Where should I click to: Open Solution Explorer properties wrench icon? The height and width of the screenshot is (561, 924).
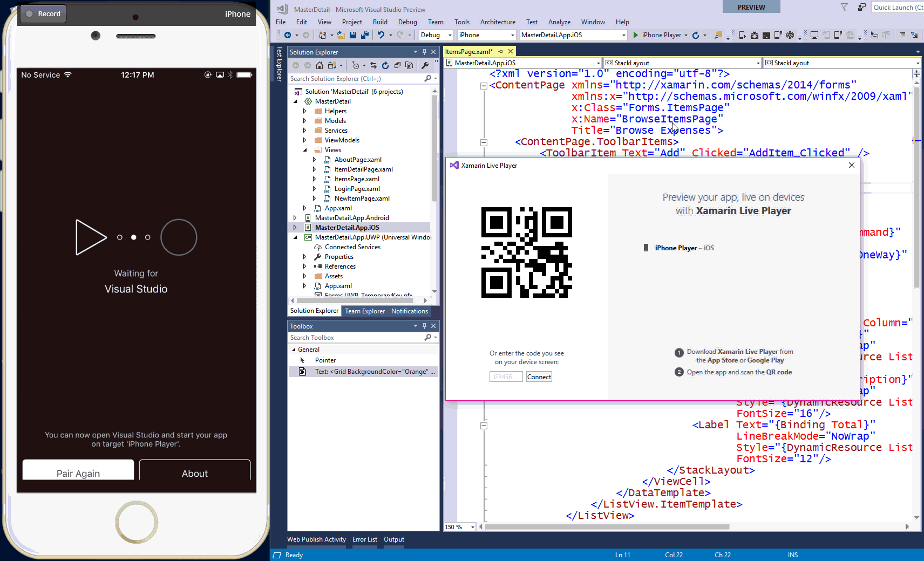[x=425, y=65]
